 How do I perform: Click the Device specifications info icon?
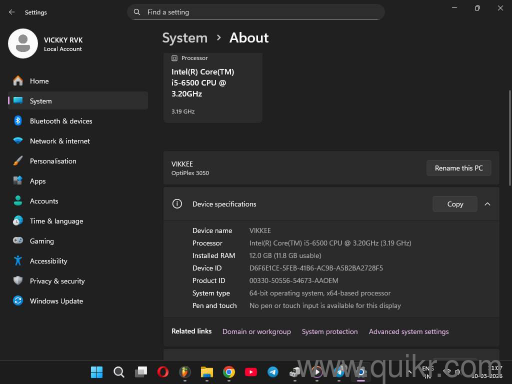pyautogui.click(x=177, y=204)
